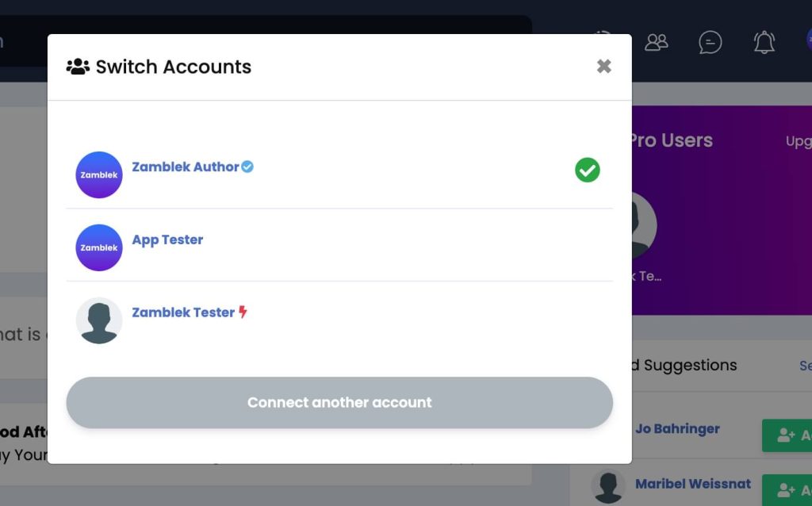
Task: Click the group icon beside Switch Accounts
Action: 78,67
